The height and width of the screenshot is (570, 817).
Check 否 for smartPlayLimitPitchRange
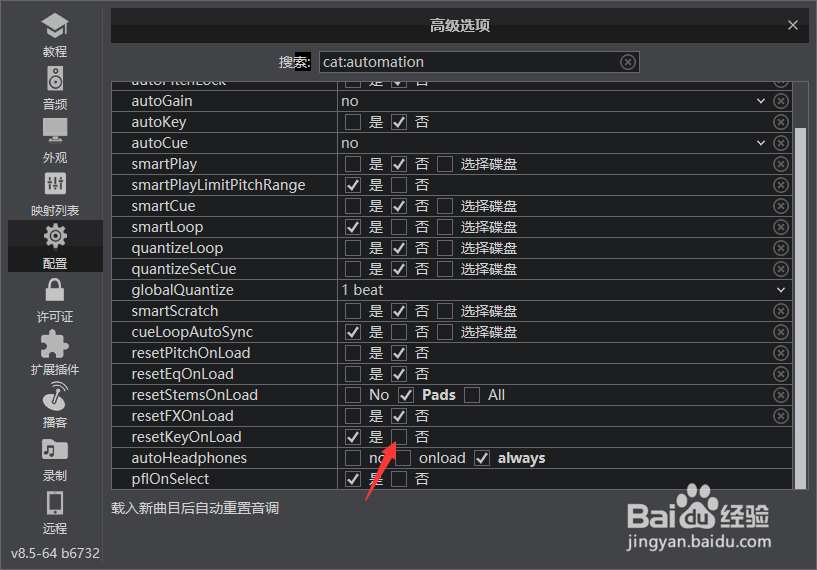pyautogui.click(x=399, y=185)
